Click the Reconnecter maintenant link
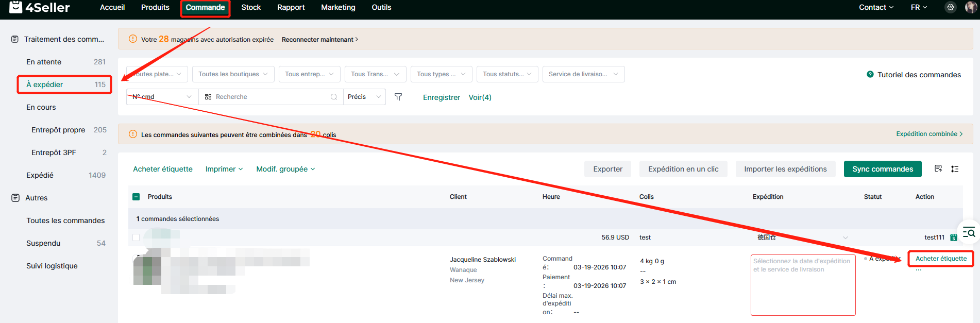Image resolution: width=980 pixels, height=323 pixels. point(319,40)
